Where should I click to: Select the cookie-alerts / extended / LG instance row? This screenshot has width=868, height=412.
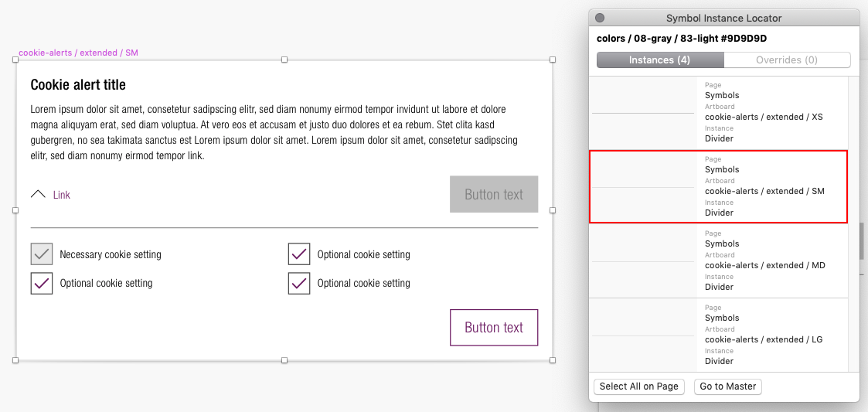pos(718,335)
